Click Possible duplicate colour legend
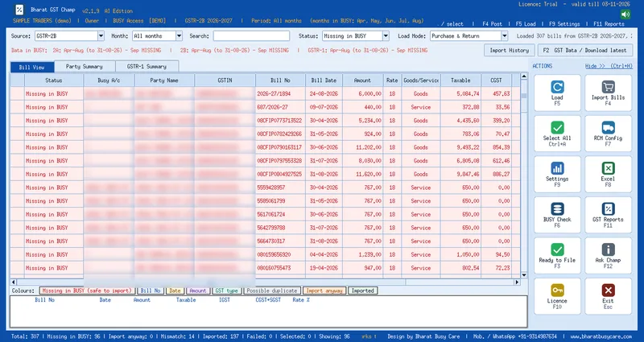The width and height of the screenshot is (644, 342). [x=272, y=290]
